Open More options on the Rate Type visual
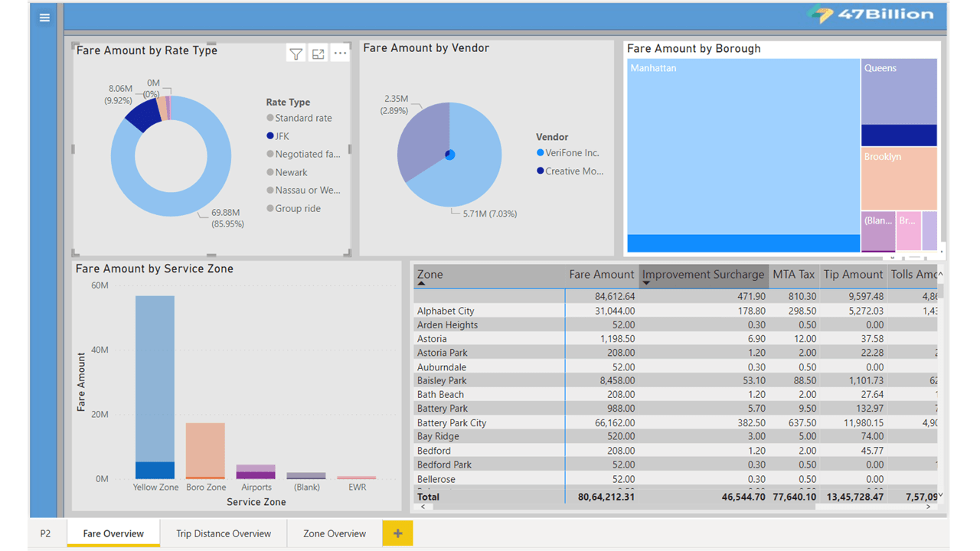The width and height of the screenshot is (980, 551). [339, 53]
